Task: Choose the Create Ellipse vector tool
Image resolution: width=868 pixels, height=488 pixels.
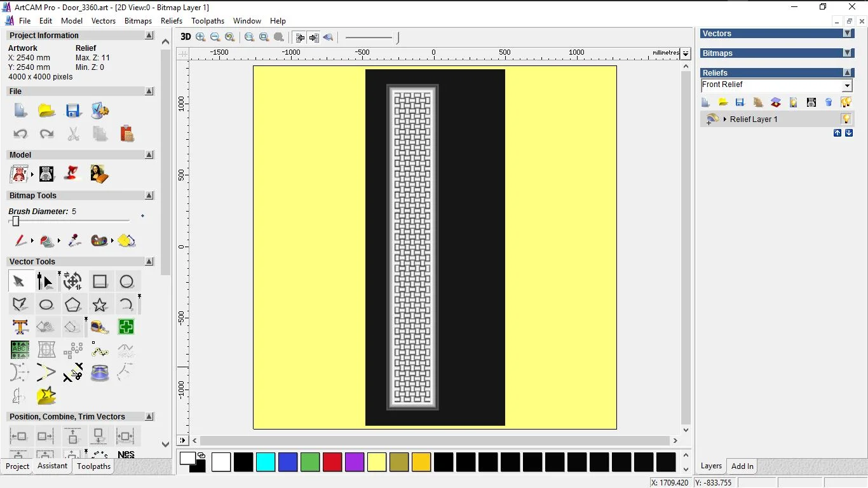Action: 46,305
